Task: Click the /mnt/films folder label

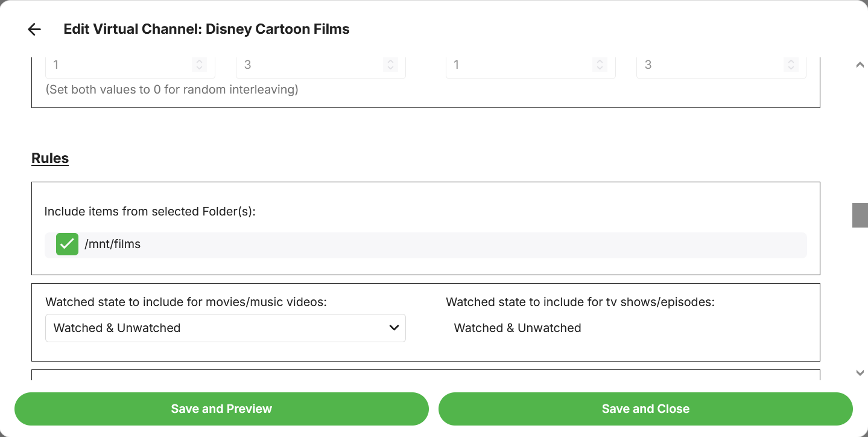Action: (113, 244)
